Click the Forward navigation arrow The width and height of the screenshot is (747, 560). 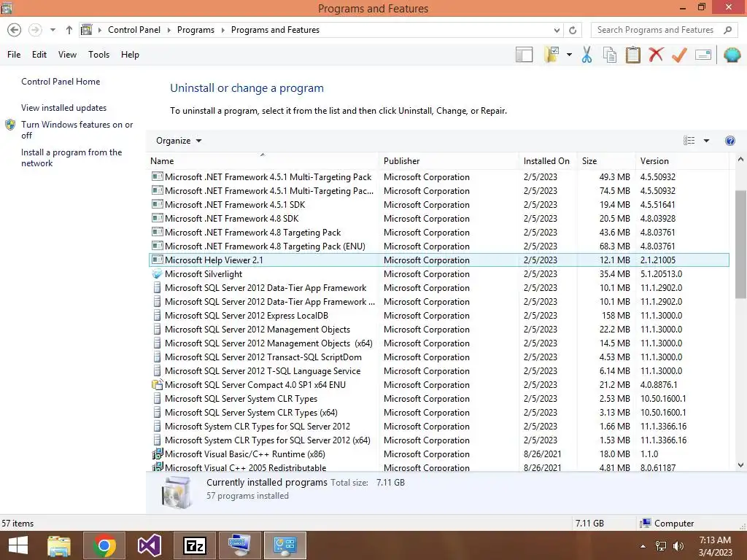click(x=35, y=30)
